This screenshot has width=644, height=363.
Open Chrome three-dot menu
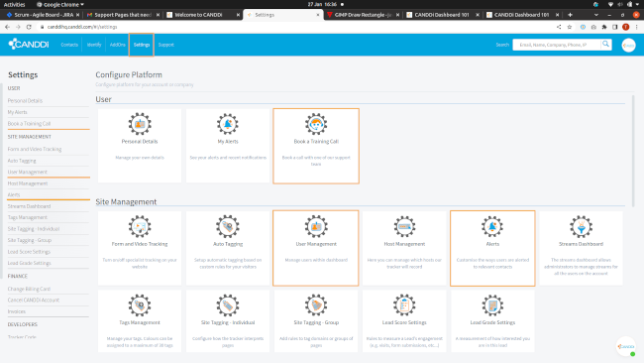click(637, 27)
